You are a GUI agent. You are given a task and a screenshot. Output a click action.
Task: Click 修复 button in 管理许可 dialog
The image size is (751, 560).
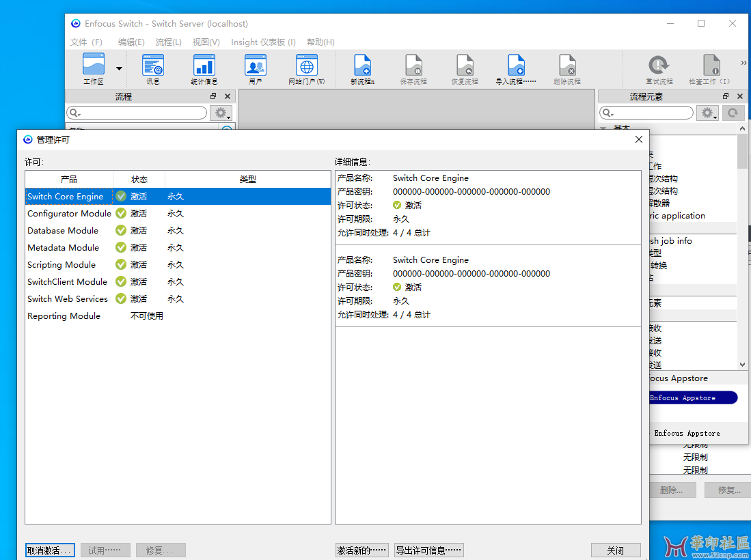161,550
